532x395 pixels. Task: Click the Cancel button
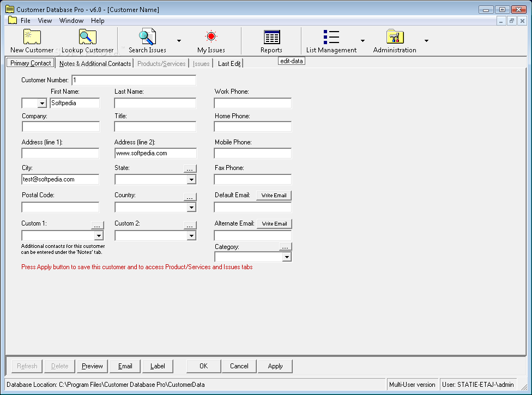pyautogui.click(x=239, y=366)
